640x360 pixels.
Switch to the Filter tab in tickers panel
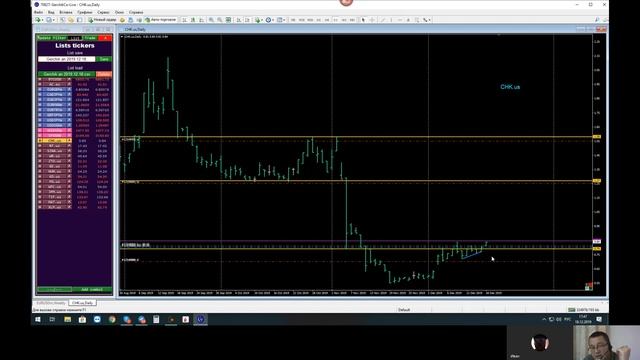click(59, 38)
